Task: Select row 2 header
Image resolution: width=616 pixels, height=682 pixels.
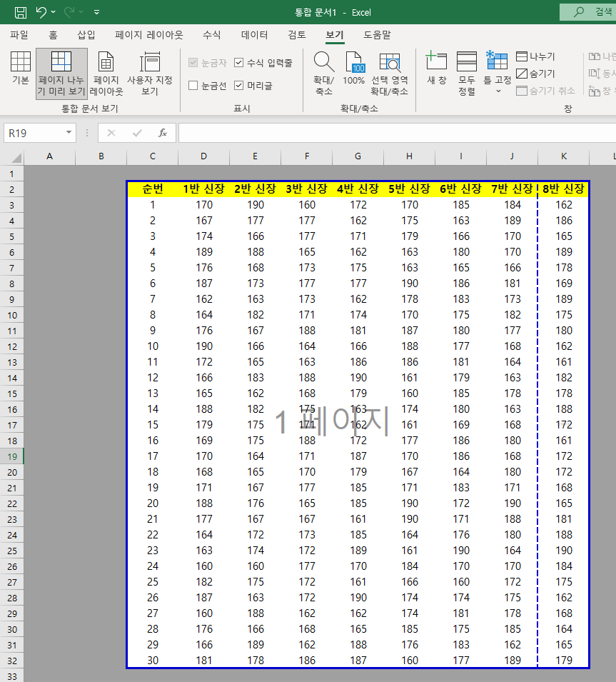Action: point(11,190)
